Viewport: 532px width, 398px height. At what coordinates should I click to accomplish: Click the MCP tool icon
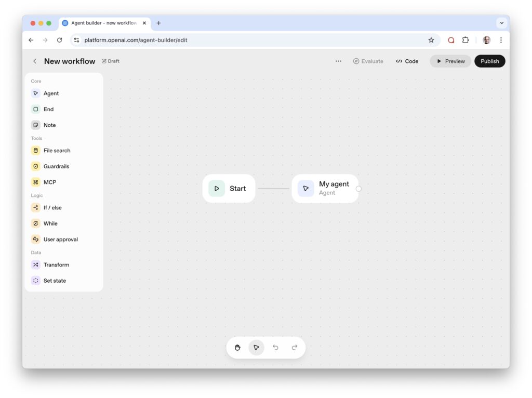(x=36, y=182)
